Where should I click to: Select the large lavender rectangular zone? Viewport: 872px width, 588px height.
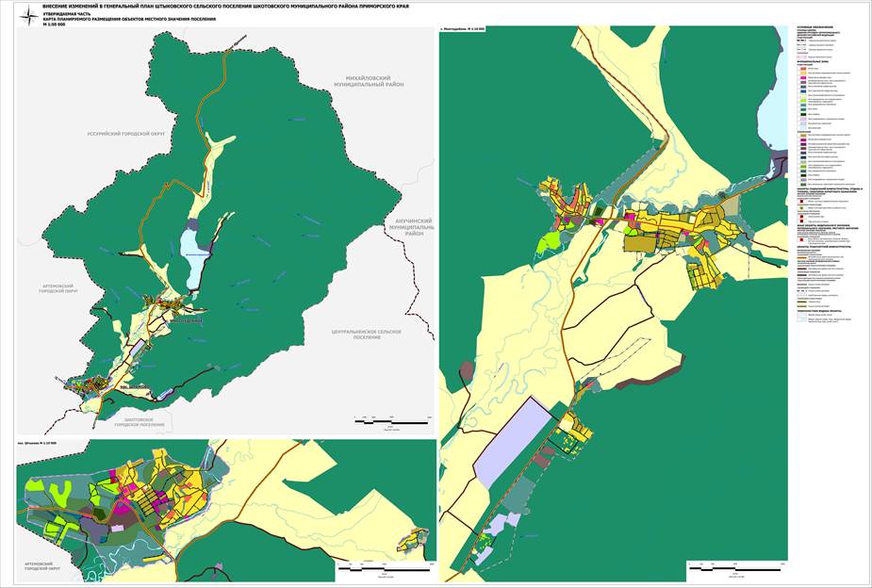coord(508,442)
